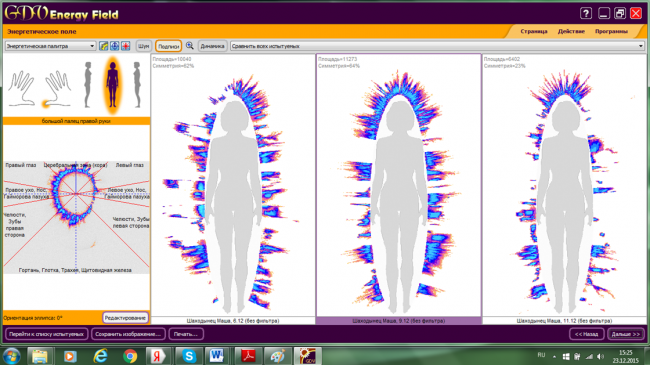Click the fingertip glow ellipse image
This screenshot has height=365, width=650.
tap(76, 195)
